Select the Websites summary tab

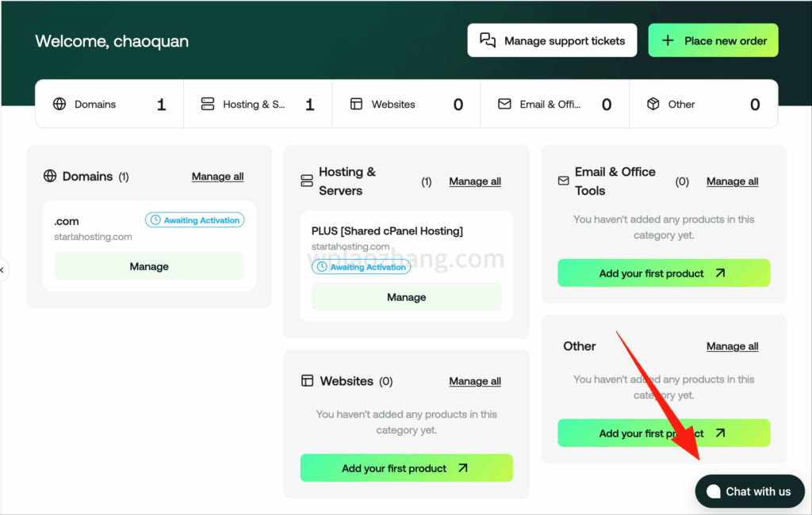click(x=406, y=104)
